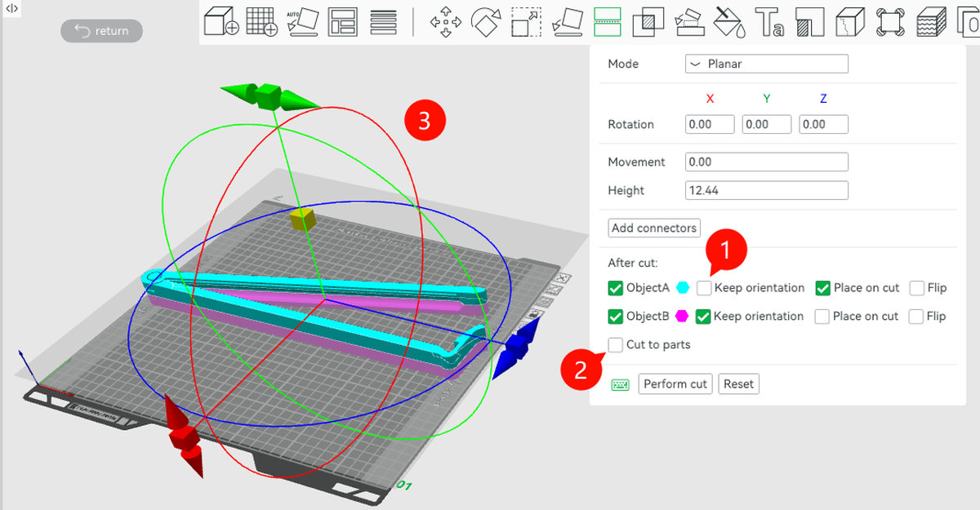Enable Place on cut for ObjectB
Viewport: 980px width, 510px height.
click(822, 316)
